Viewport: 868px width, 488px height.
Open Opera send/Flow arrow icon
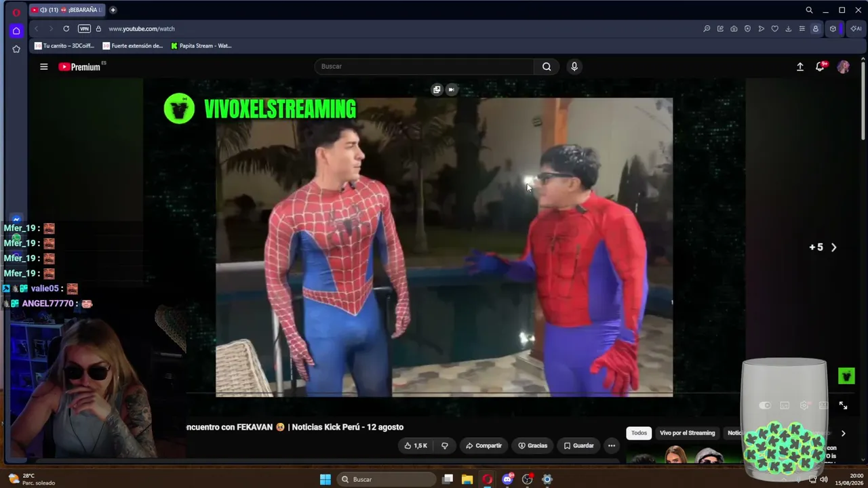coord(761,28)
